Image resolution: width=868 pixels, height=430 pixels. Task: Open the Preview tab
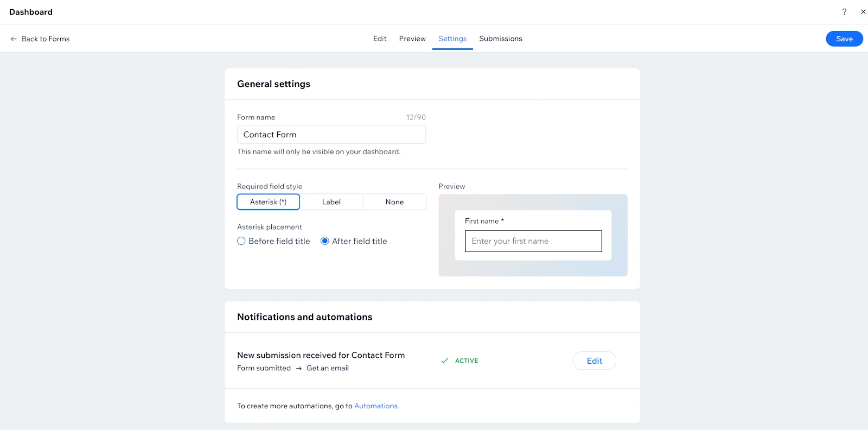pos(412,39)
